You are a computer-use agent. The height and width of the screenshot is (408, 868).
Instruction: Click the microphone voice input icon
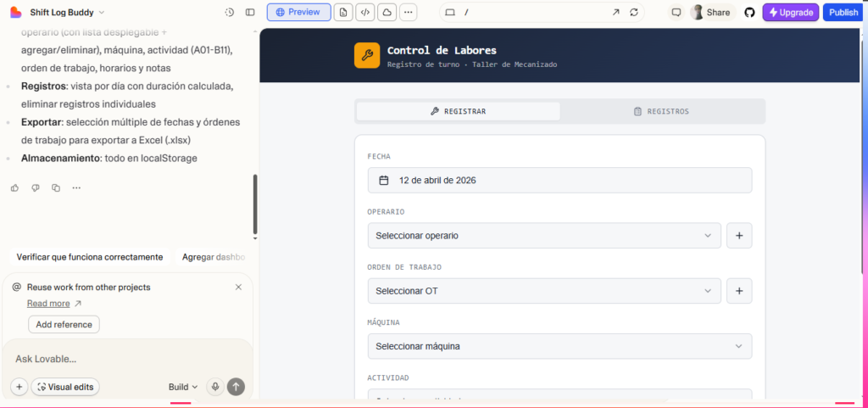coord(214,387)
